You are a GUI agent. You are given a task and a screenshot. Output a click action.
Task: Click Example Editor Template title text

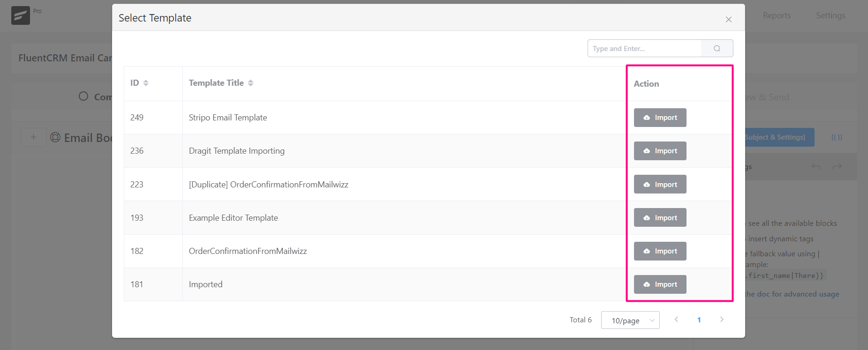(x=234, y=217)
